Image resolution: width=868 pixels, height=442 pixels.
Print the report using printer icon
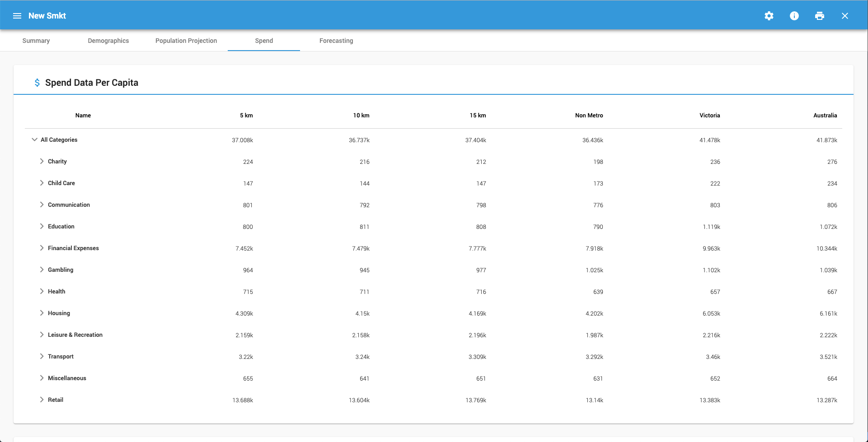click(819, 16)
